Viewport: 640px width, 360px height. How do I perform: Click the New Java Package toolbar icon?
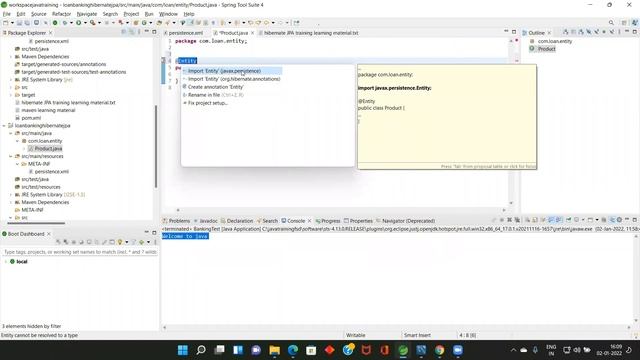136,23
